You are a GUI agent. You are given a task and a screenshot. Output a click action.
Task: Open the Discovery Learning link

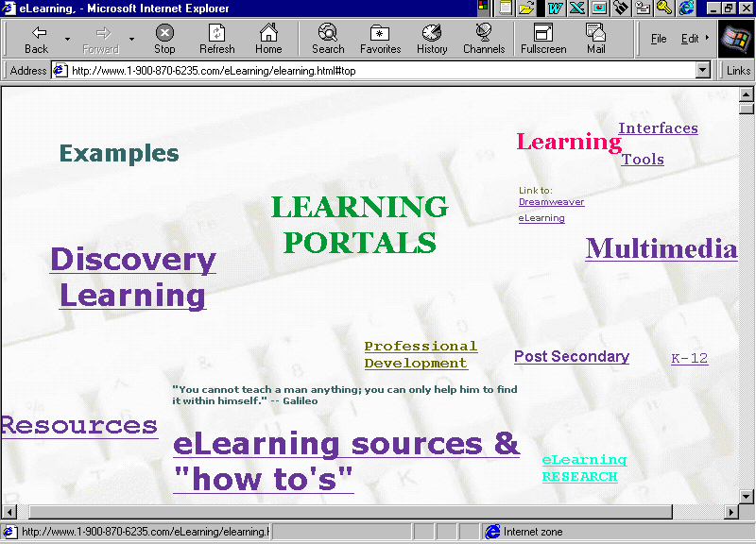point(132,277)
